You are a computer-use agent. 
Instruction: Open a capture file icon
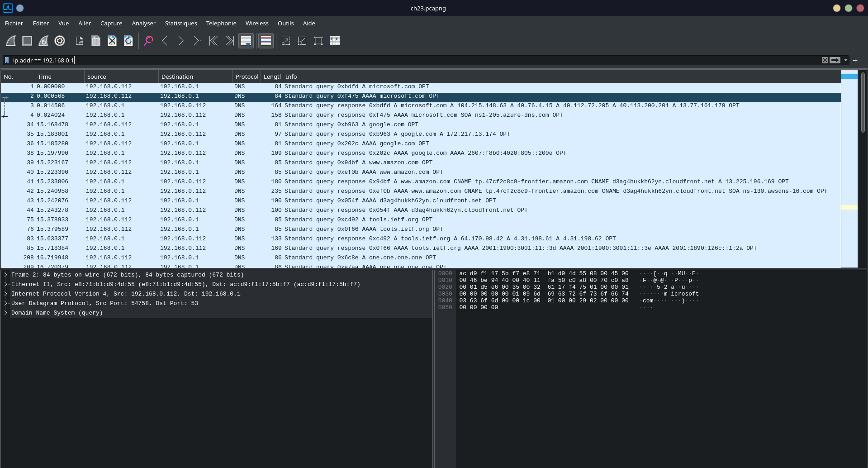(80, 41)
